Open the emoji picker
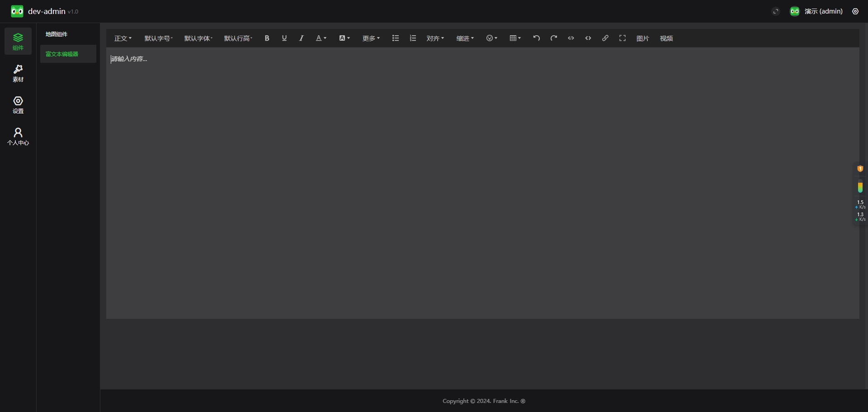The height and width of the screenshot is (412, 868). (492, 38)
